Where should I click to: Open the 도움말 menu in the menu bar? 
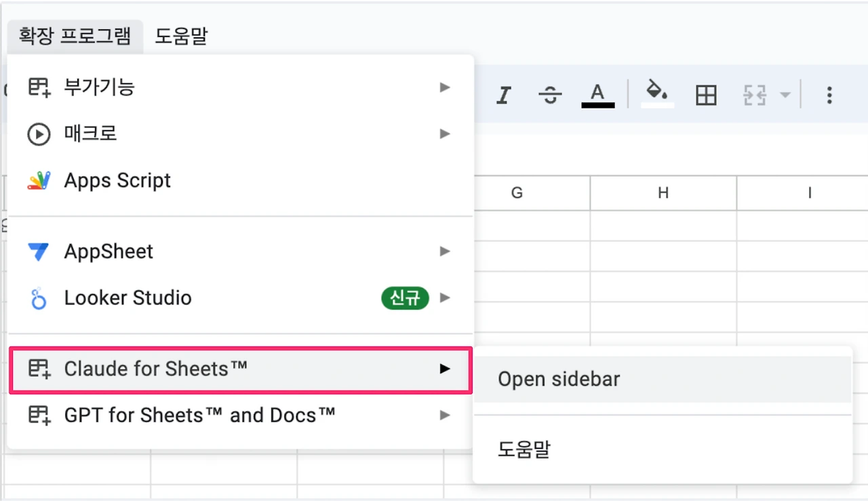(181, 36)
